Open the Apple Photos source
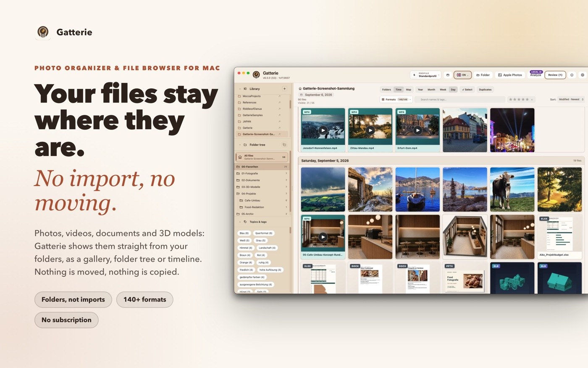This screenshot has height=368, width=588. (510, 75)
